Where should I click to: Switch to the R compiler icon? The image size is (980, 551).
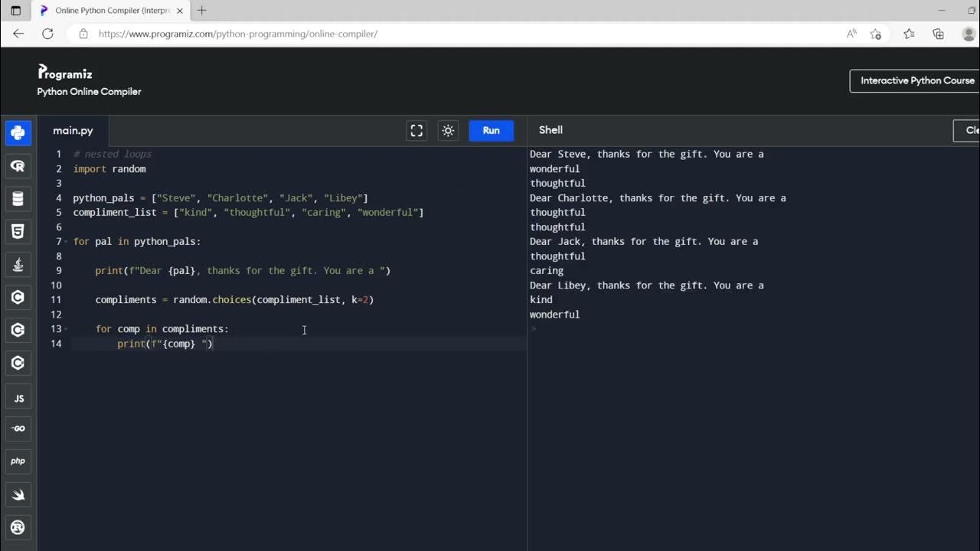pos(18,165)
